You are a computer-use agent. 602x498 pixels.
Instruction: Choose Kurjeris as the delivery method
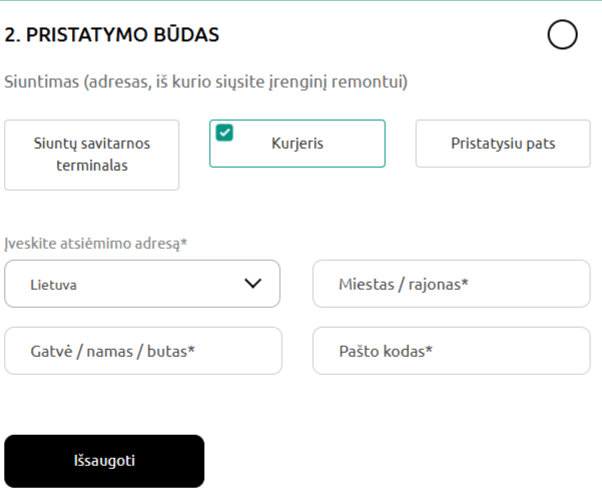click(x=297, y=143)
